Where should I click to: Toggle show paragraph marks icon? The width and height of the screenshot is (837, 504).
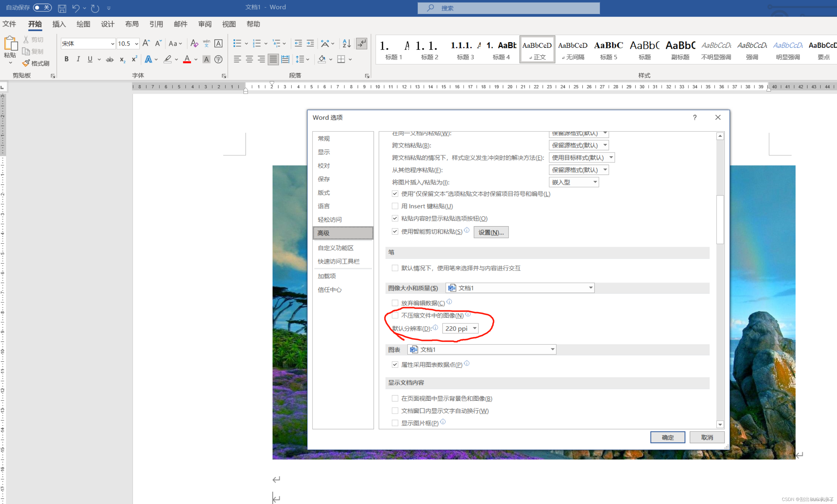pos(361,43)
